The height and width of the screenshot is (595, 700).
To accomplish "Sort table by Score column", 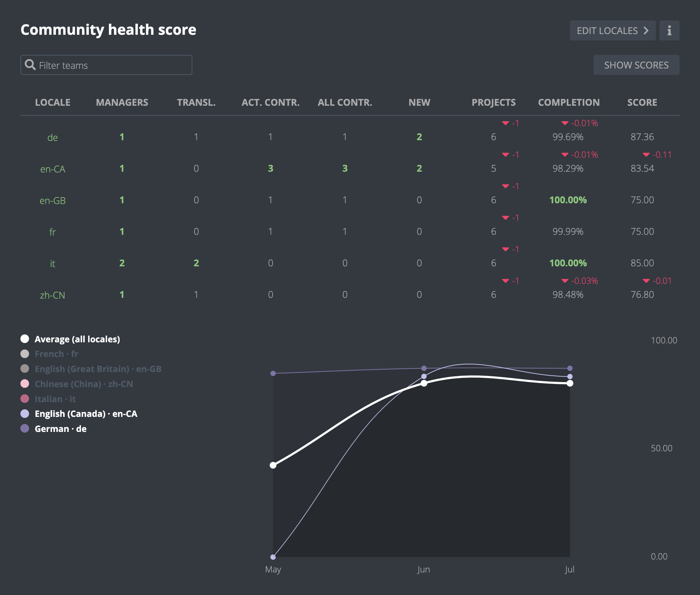I will tap(642, 103).
